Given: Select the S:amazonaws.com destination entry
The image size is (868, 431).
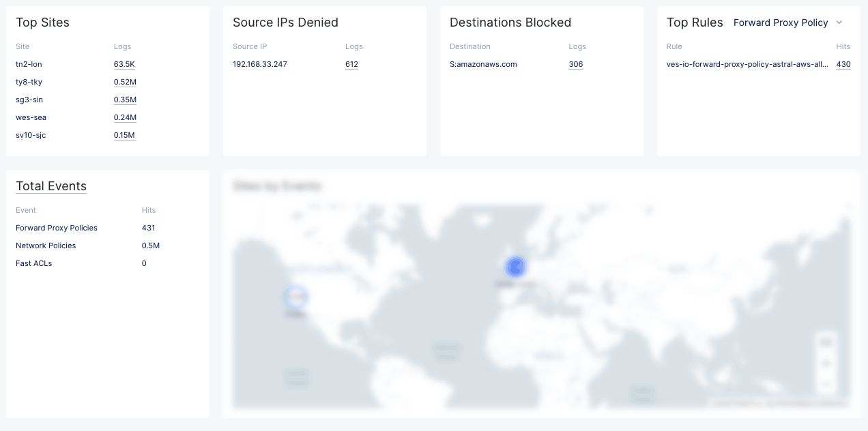Looking at the screenshot, I should coord(483,64).
